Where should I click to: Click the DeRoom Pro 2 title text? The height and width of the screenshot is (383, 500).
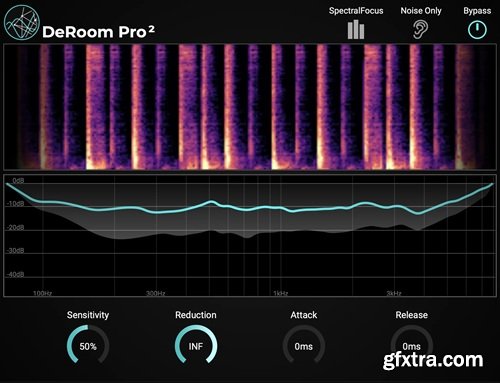coord(98,32)
